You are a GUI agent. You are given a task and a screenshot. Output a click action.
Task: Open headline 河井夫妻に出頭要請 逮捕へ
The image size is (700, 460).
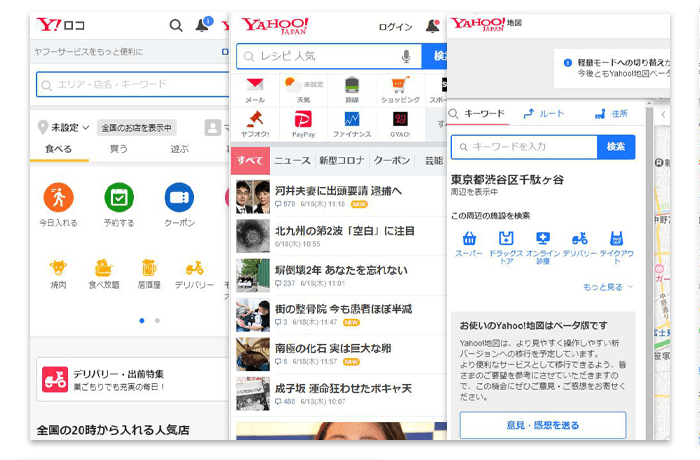[x=339, y=191]
